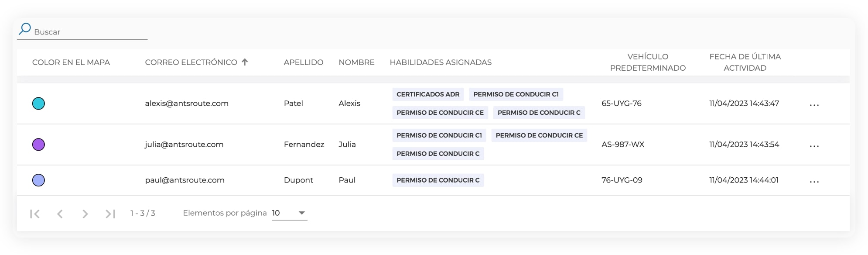This screenshot has width=868, height=255.
Task: Open the three-dot menu for Julia Fernandez
Action: click(814, 146)
